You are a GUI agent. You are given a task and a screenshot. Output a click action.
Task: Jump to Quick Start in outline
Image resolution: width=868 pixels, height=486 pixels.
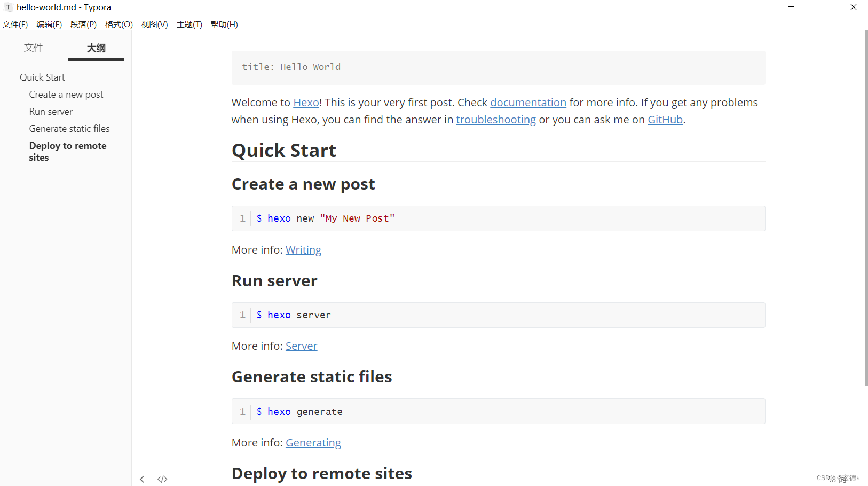(42, 77)
